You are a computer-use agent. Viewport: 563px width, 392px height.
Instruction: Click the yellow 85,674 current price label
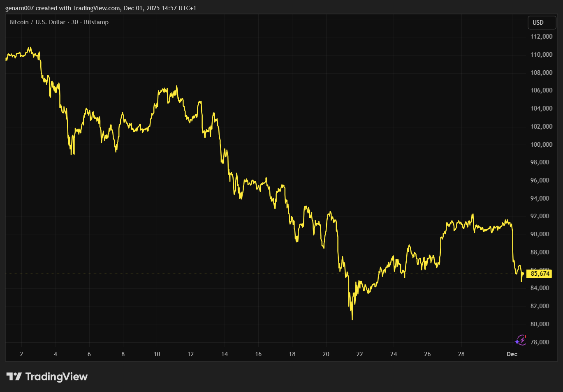tap(540, 274)
